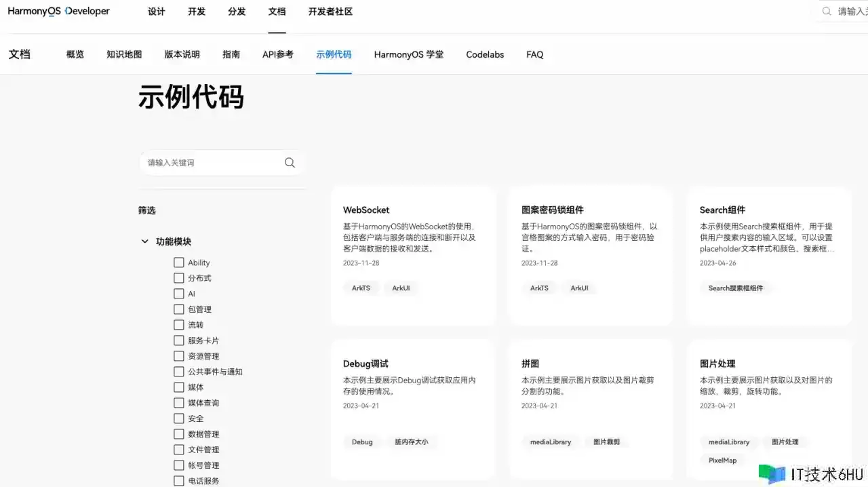The height and width of the screenshot is (487, 868).
Task: Check the 文件管理 checkbox
Action: tap(179, 450)
